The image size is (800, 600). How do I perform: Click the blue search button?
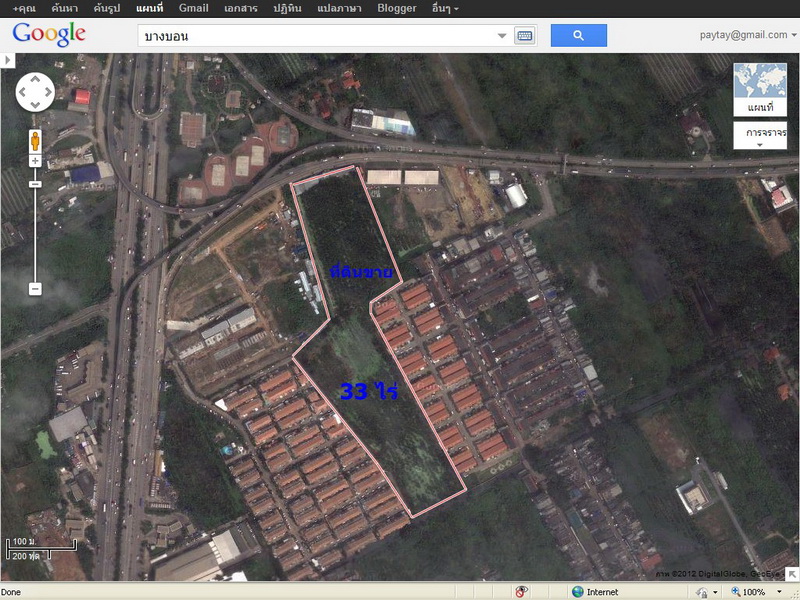(x=578, y=35)
